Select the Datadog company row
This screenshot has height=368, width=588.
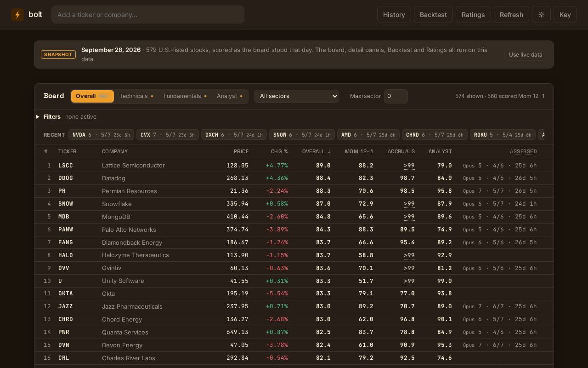pos(294,178)
